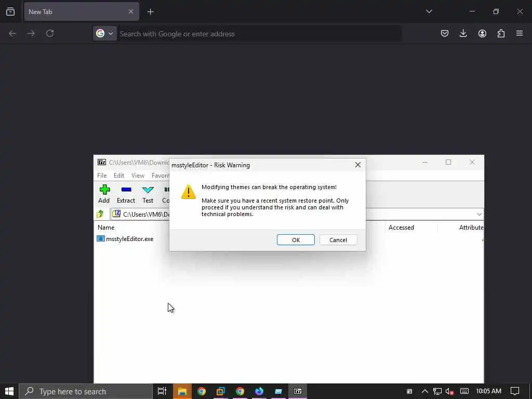Open the browser Extensions icon
The image size is (532, 399).
tap(501, 33)
